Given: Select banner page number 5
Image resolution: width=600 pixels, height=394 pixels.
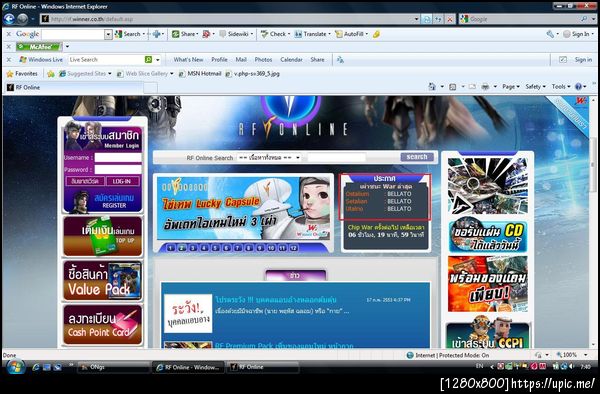Looking at the screenshot, I should tap(215, 248).
